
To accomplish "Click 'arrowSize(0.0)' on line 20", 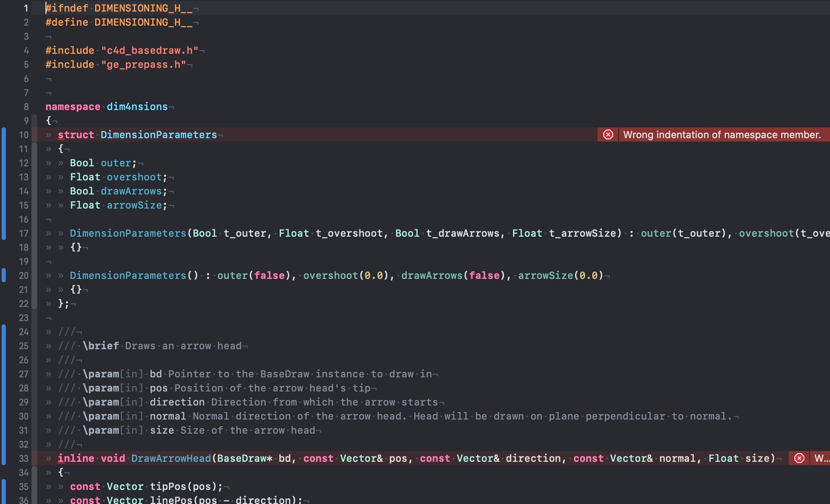I will (561, 276).
